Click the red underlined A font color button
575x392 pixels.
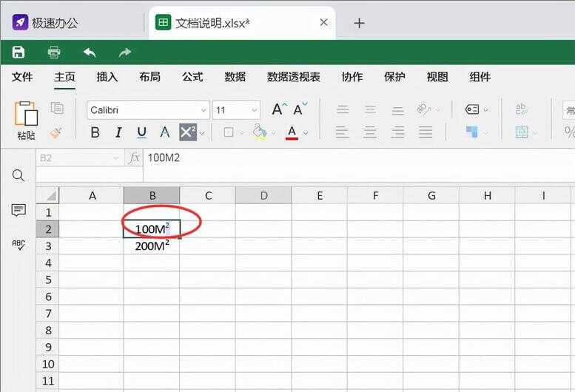point(292,132)
